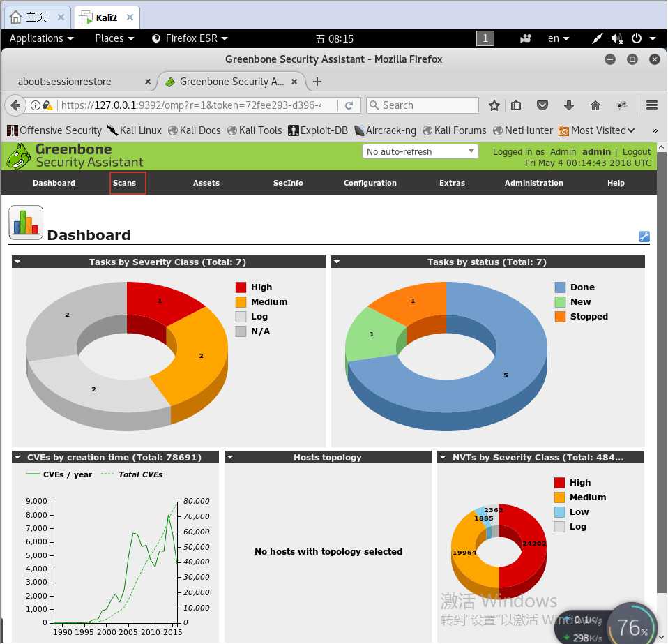Image resolution: width=668 pixels, height=644 pixels.
Task: Reload the current page
Action: coord(349,105)
